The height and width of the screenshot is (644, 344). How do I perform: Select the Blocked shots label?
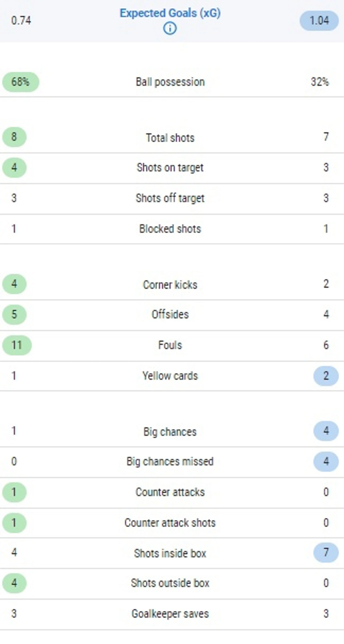pyautogui.click(x=170, y=229)
